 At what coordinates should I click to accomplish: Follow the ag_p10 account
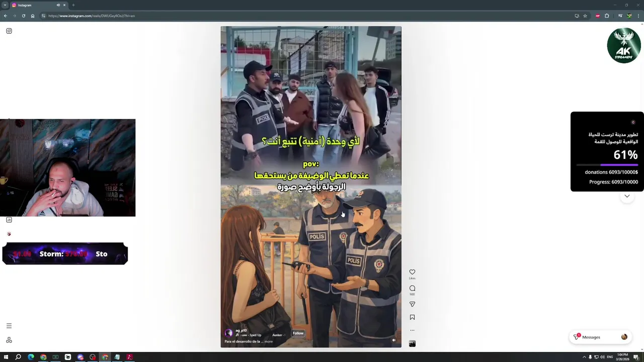[298, 333]
